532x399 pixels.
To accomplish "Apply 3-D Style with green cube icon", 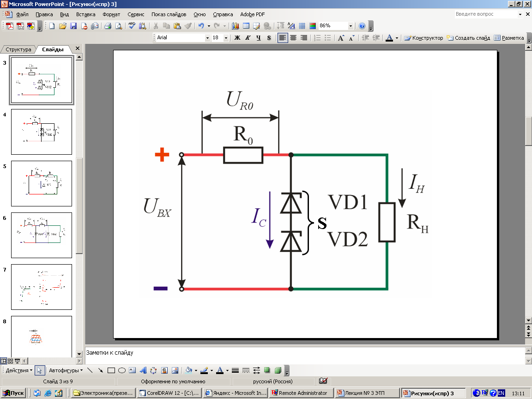I will click(x=278, y=370).
